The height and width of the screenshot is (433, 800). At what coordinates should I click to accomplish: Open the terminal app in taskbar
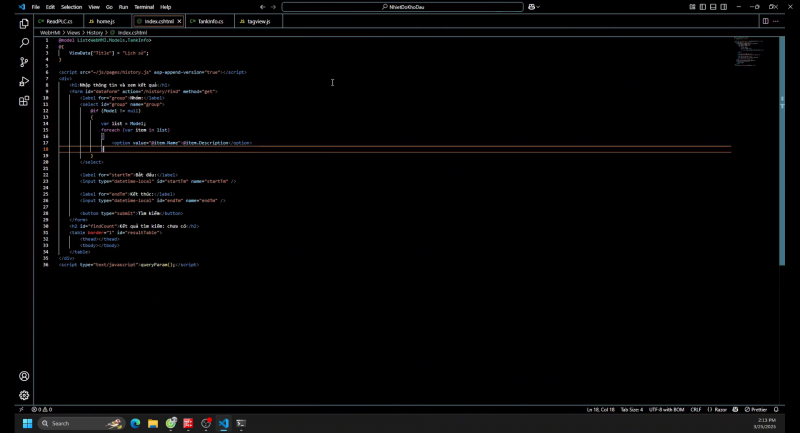241,423
